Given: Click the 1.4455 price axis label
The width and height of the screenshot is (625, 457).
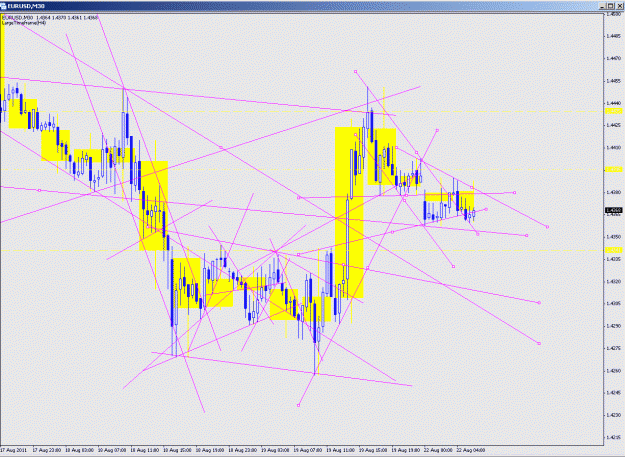Looking at the screenshot, I should pos(614,81).
